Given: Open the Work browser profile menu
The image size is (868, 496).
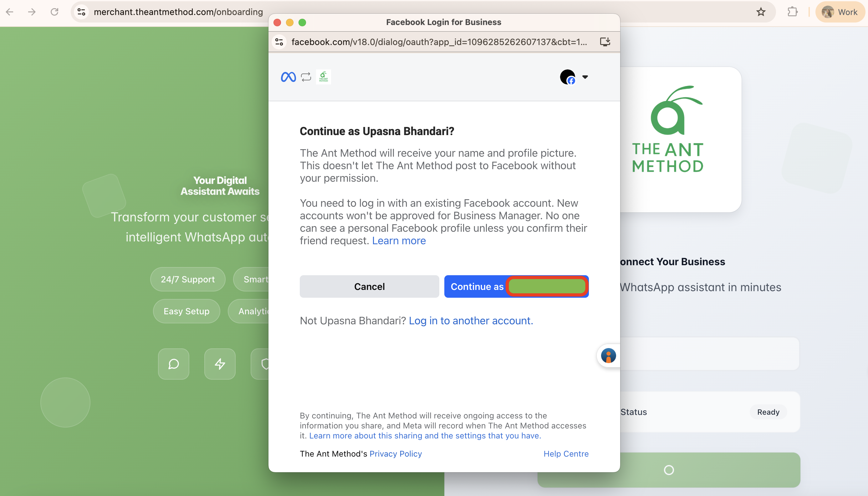Looking at the screenshot, I should coord(840,12).
